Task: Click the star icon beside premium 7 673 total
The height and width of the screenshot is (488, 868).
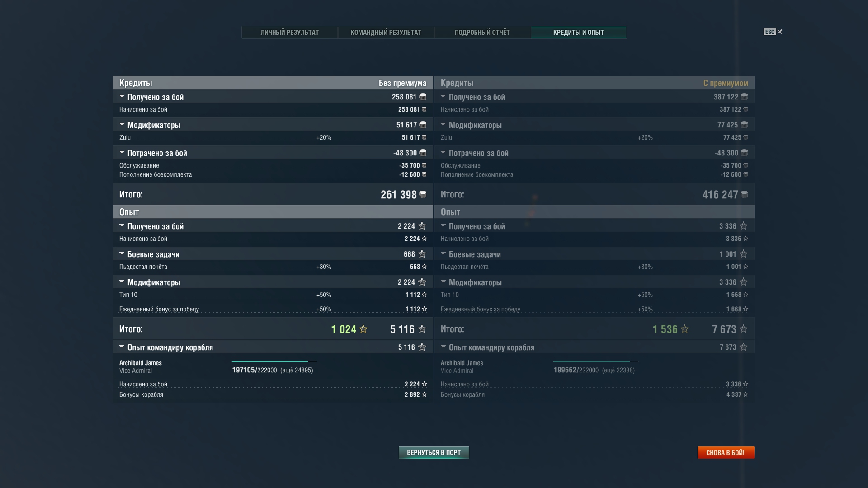Action: point(743,329)
